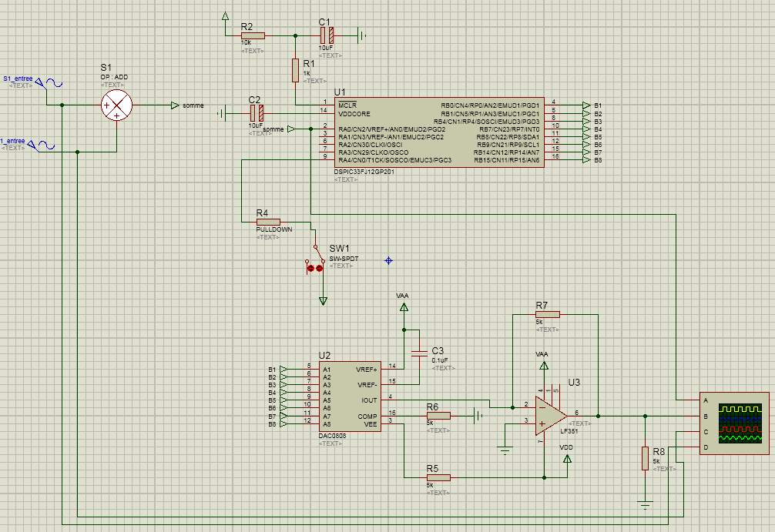Click the U1 reference designator
Image resolution: width=775 pixels, height=532 pixels.
pyautogui.click(x=340, y=92)
